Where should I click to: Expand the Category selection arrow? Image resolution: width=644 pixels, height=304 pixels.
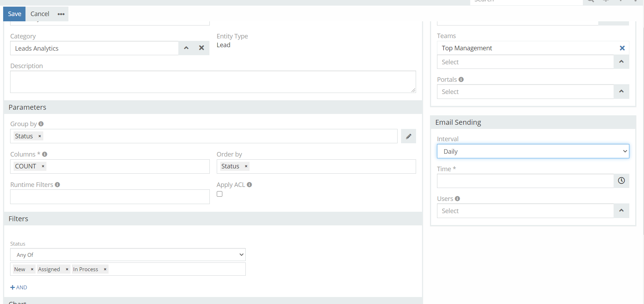186,48
